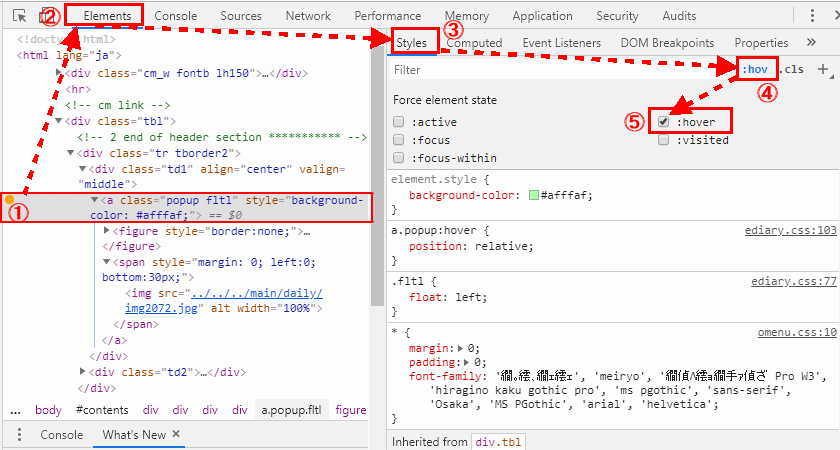This screenshot has width=840, height=450.
Task: Expand the div class td2 node
Action: tap(82, 372)
